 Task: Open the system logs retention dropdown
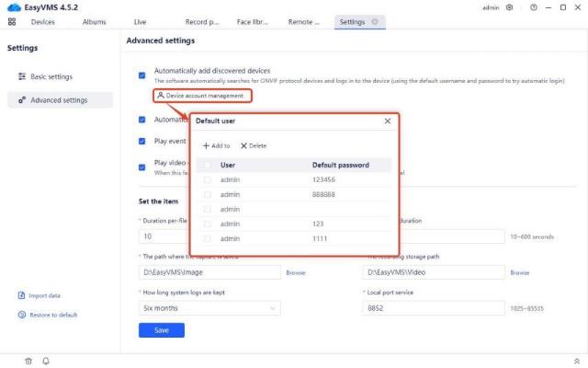point(209,308)
